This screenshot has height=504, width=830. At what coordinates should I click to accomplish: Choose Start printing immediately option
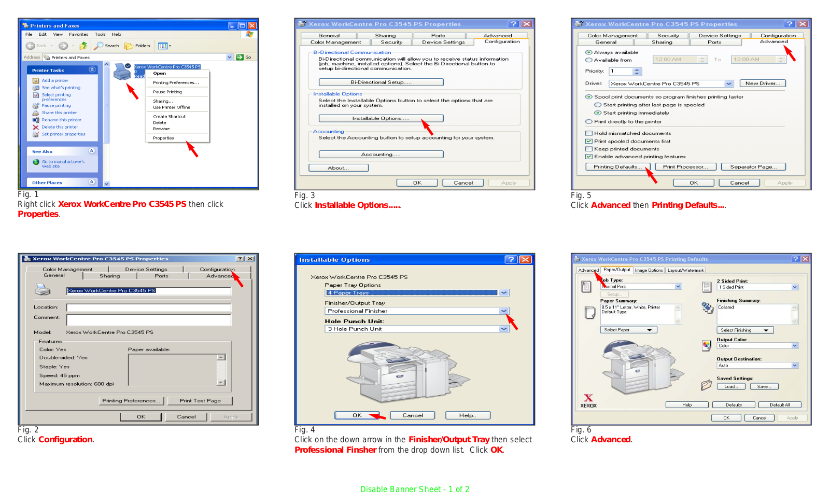597,113
